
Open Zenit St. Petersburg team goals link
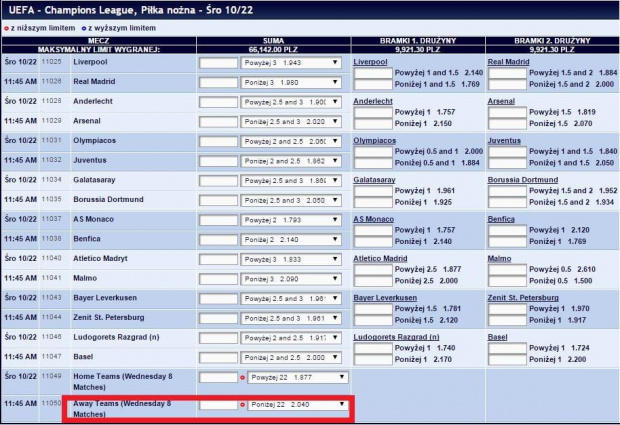click(523, 298)
